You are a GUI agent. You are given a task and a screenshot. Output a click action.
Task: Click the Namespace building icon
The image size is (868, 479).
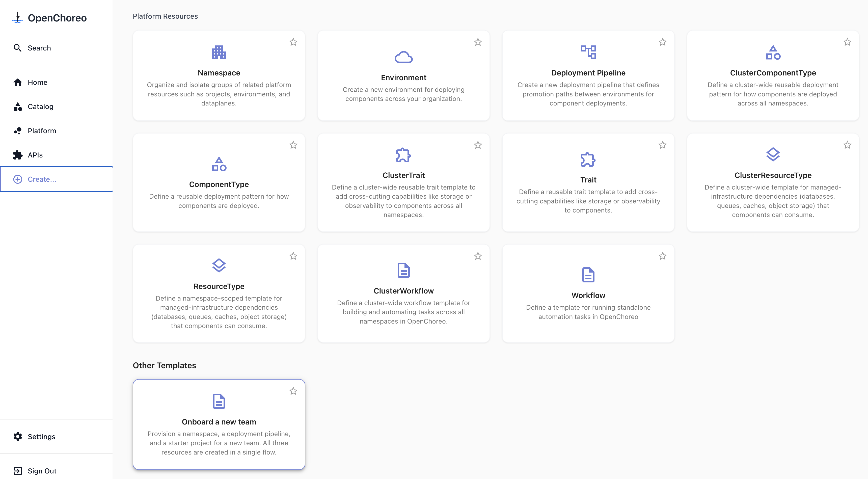[x=219, y=52]
